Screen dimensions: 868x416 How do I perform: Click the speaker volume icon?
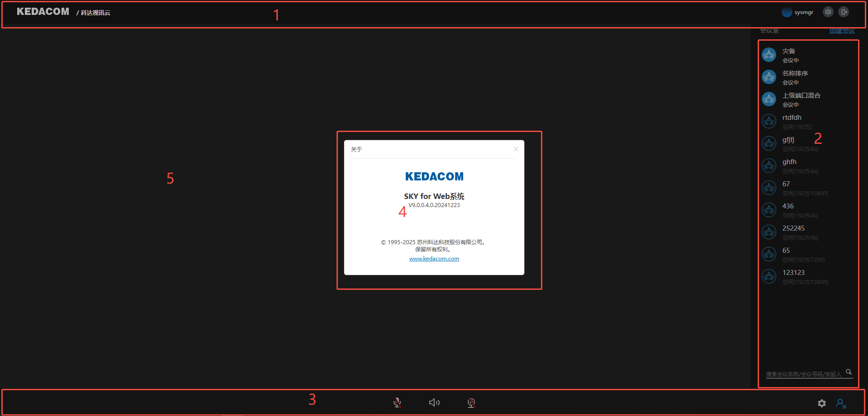[434, 402]
